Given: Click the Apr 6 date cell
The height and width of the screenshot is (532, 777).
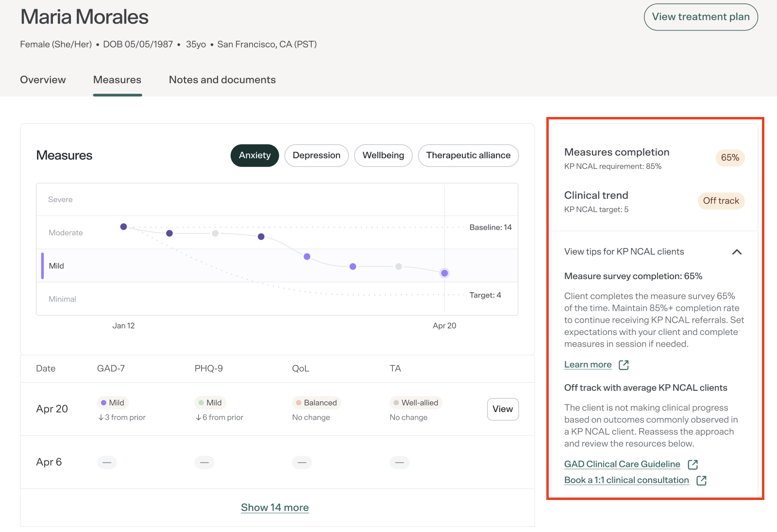Looking at the screenshot, I should pos(49,462).
